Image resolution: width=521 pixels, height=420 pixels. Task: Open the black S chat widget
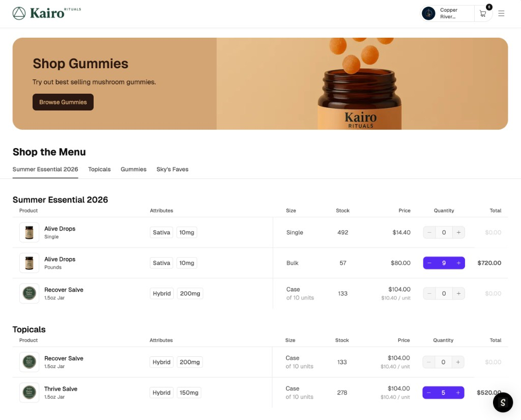click(503, 402)
